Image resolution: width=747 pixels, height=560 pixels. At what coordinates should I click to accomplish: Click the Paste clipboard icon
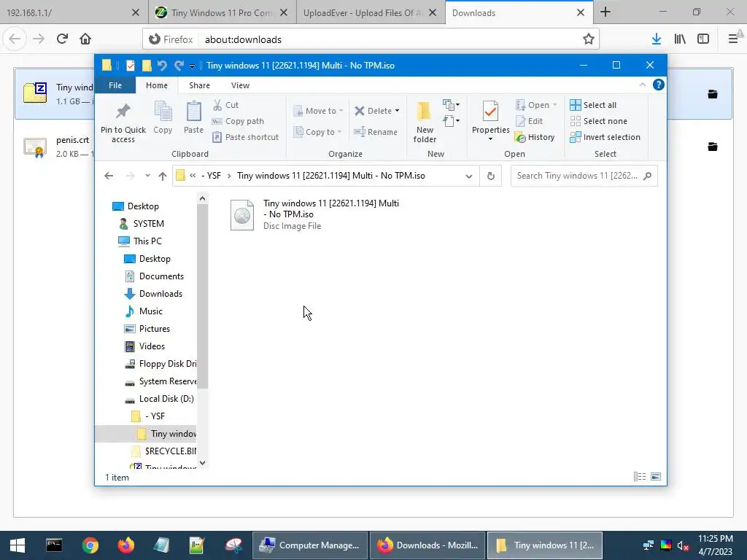[x=193, y=117]
